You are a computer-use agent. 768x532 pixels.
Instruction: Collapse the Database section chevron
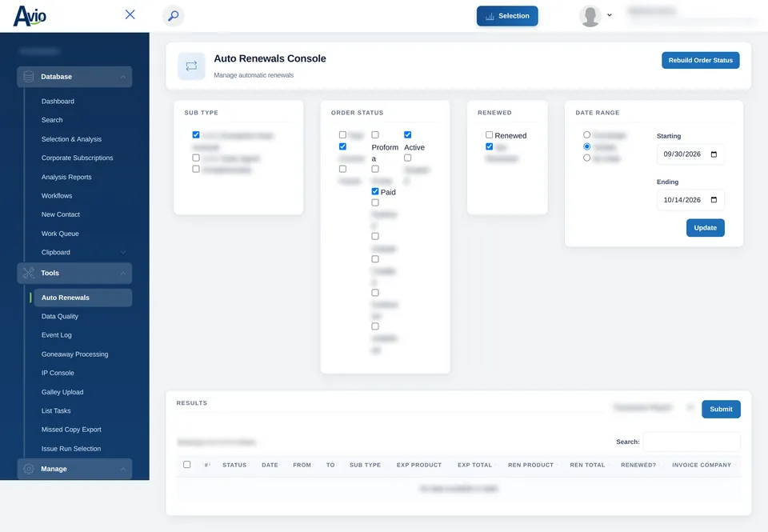[x=123, y=77]
